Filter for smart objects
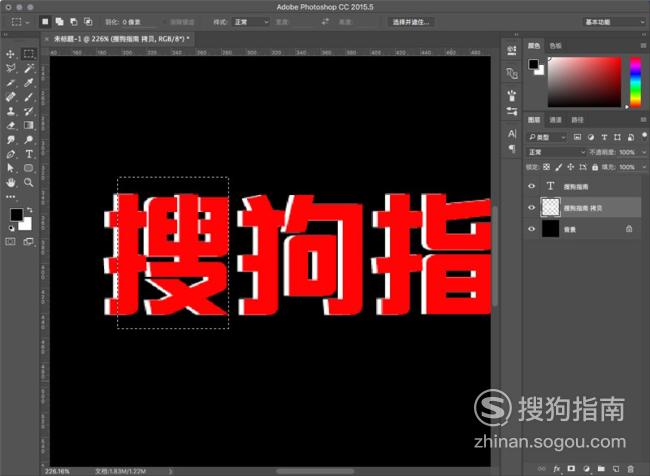The image size is (650, 476). 631,137
